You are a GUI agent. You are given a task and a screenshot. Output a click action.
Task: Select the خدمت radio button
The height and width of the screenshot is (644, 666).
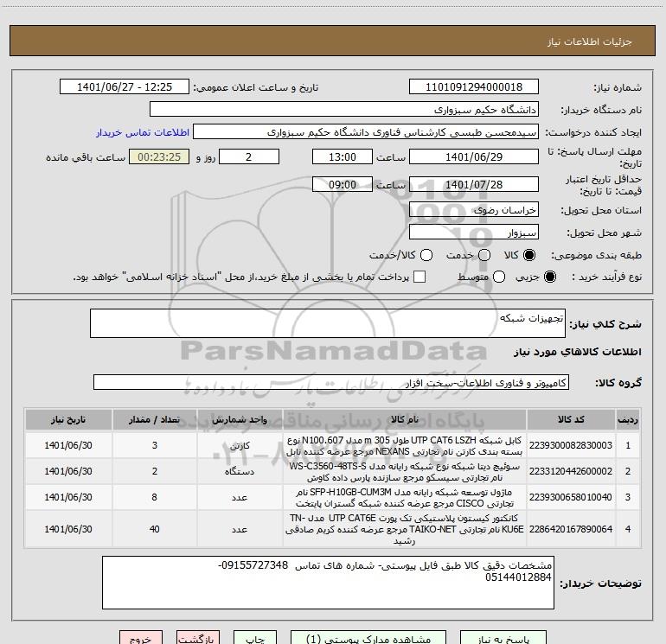click(484, 255)
